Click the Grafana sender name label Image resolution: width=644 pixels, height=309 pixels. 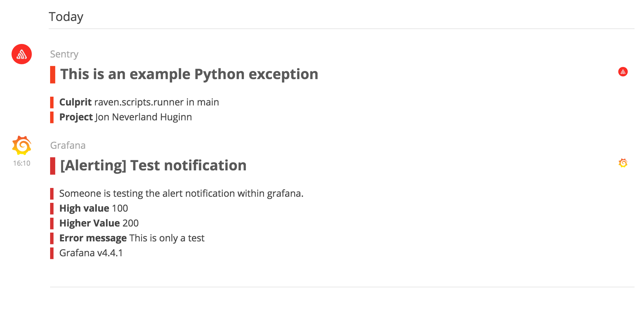(68, 145)
